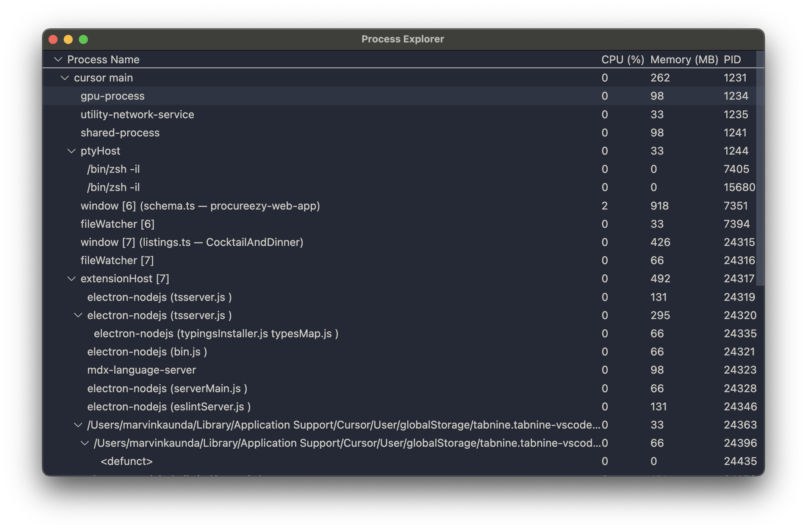This screenshot has height=532, width=807.
Task: Select the <defunct> process entry
Action: pyautogui.click(x=127, y=462)
